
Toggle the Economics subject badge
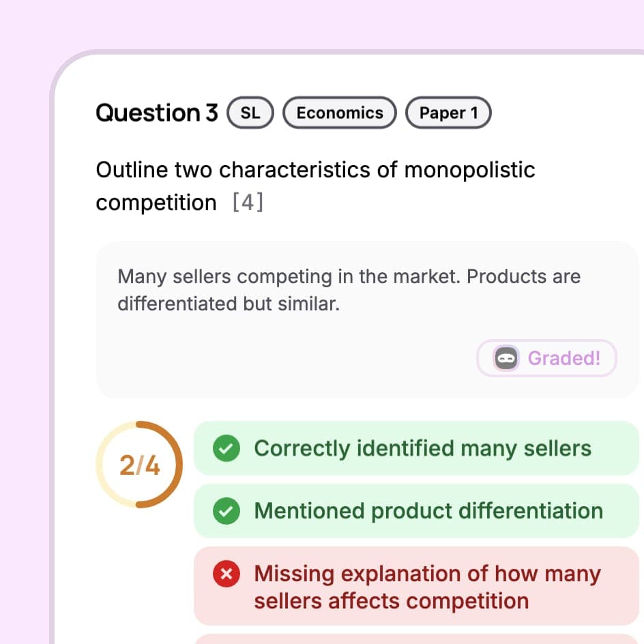[x=339, y=113]
